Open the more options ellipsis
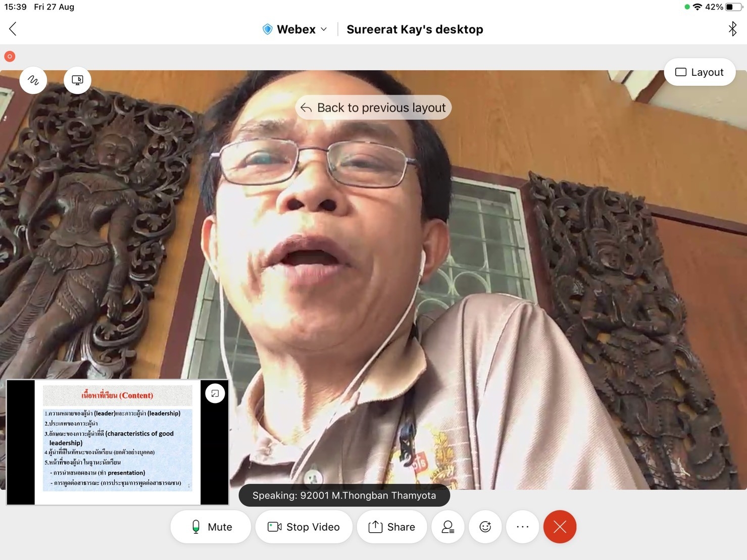 522,527
